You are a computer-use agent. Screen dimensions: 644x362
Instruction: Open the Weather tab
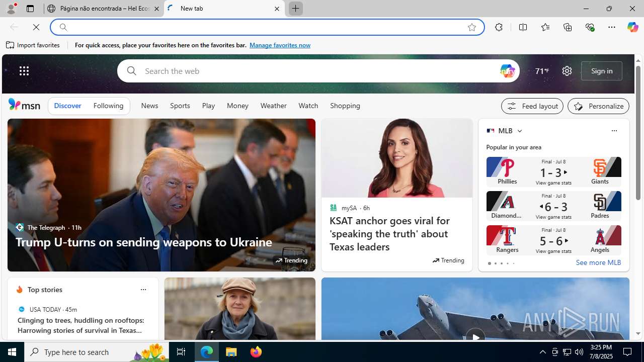[x=273, y=106]
